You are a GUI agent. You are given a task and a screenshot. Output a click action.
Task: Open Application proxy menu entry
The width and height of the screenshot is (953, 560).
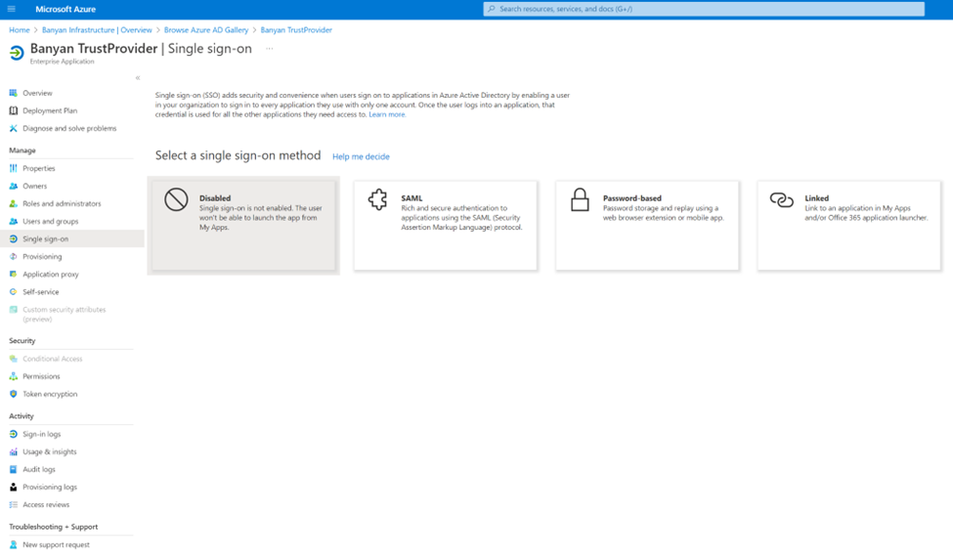(x=51, y=274)
